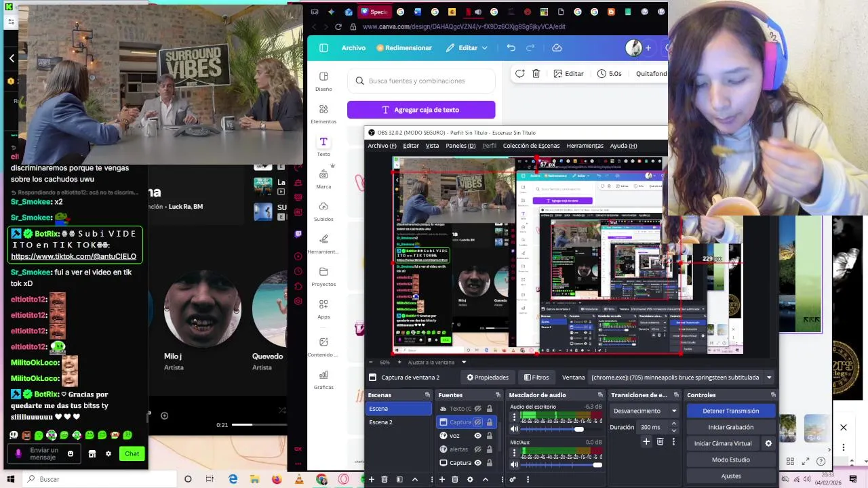Open OBS Ajustes button
Image resolution: width=868 pixels, height=488 pixels.
pos(730,476)
